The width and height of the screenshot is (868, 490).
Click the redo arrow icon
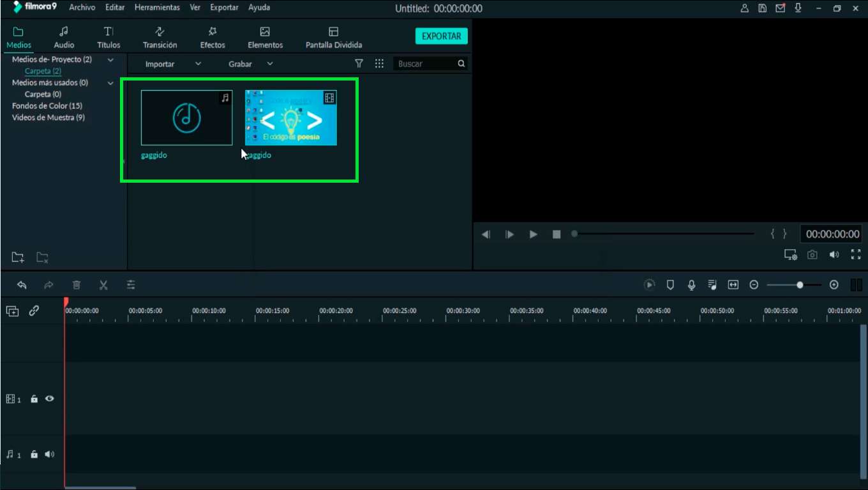(49, 285)
